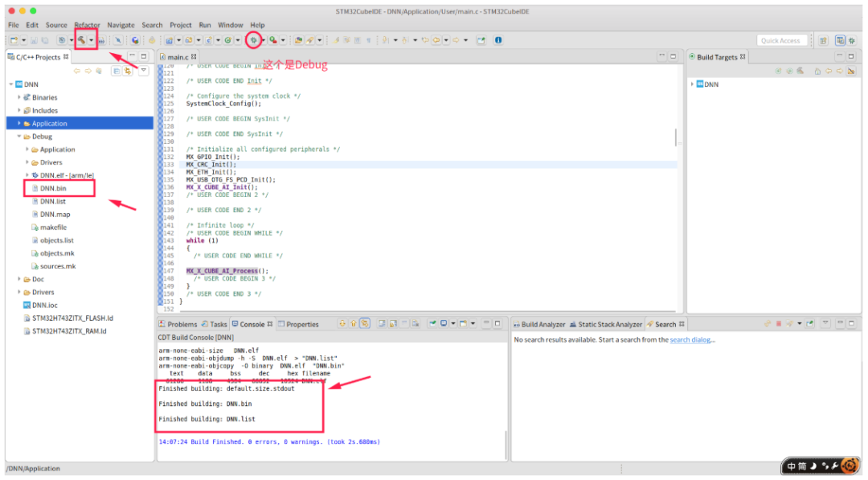Open dropdown arrow next to New icon
The image size is (868, 480).
(x=24, y=40)
